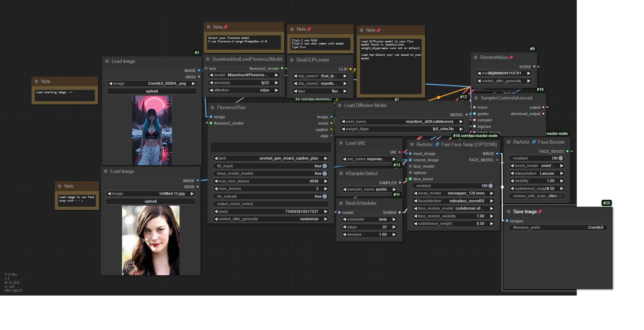644x330 pixels.
Task: Click the Load Diffusion note text box
Action: pyautogui.click(x=391, y=66)
